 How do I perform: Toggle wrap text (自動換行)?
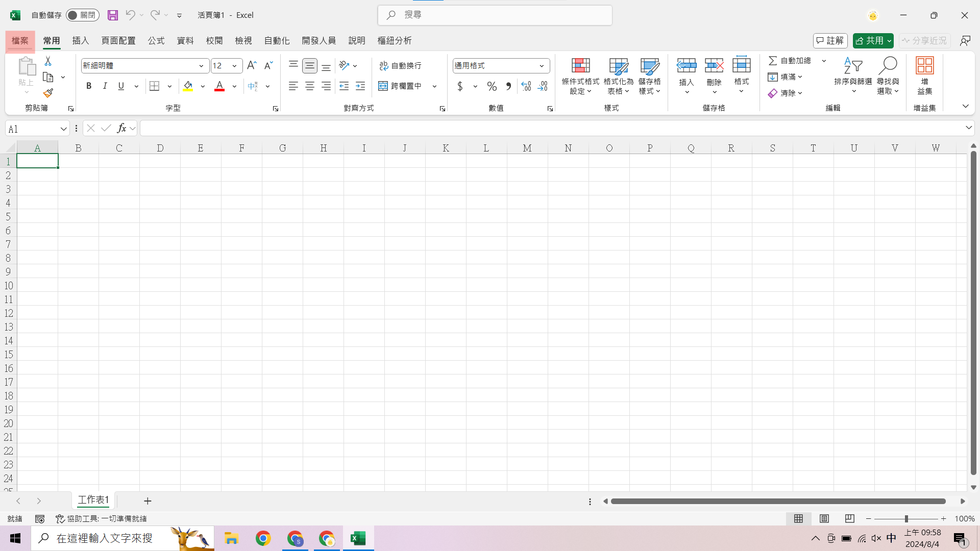pyautogui.click(x=401, y=65)
